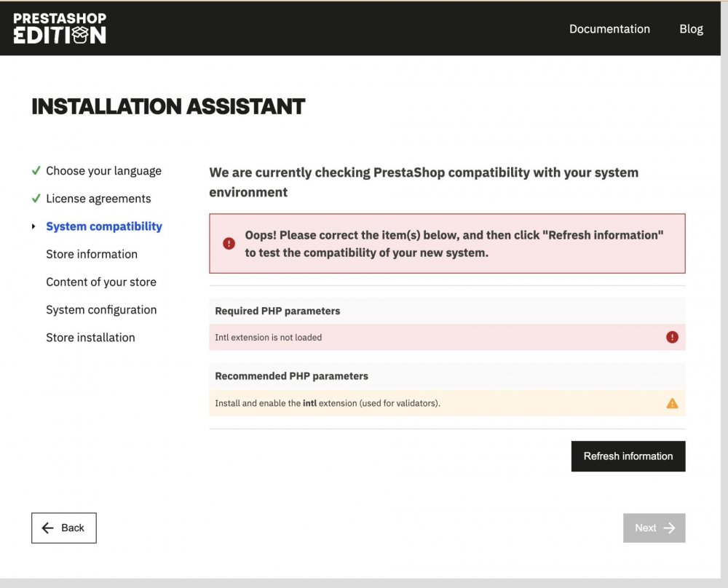Image resolution: width=728 pixels, height=588 pixels.
Task: Click the green checkmark beside Choose your language
Action: coord(36,171)
